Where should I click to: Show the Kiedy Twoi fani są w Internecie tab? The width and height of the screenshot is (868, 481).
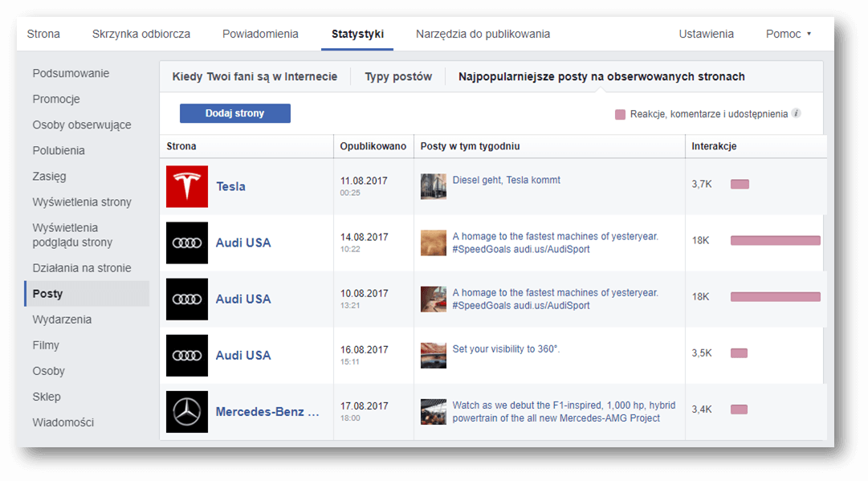pyautogui.click(x=255, y=76)
